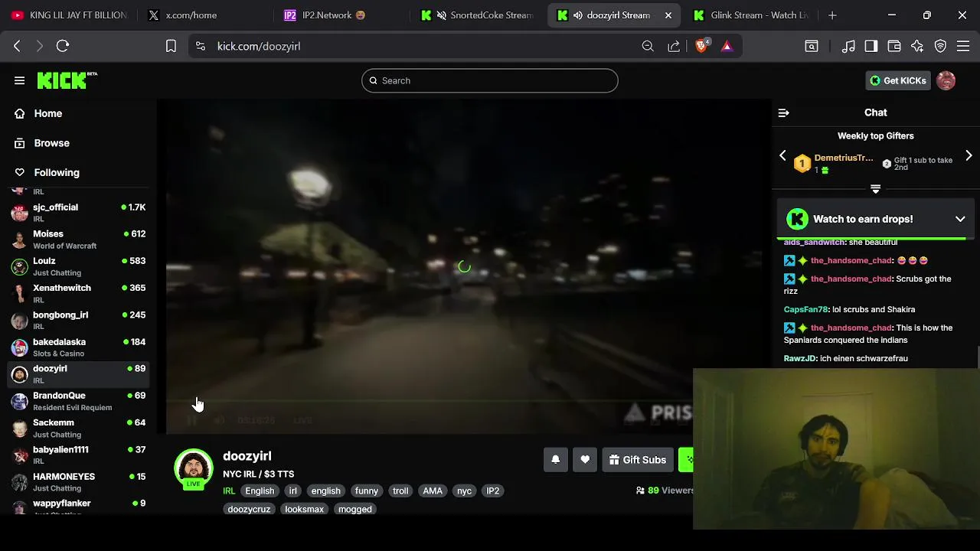Switch to Glink Stream tab
The height and width of the screenshot is (551, 980).
click(x=751, y=15)
